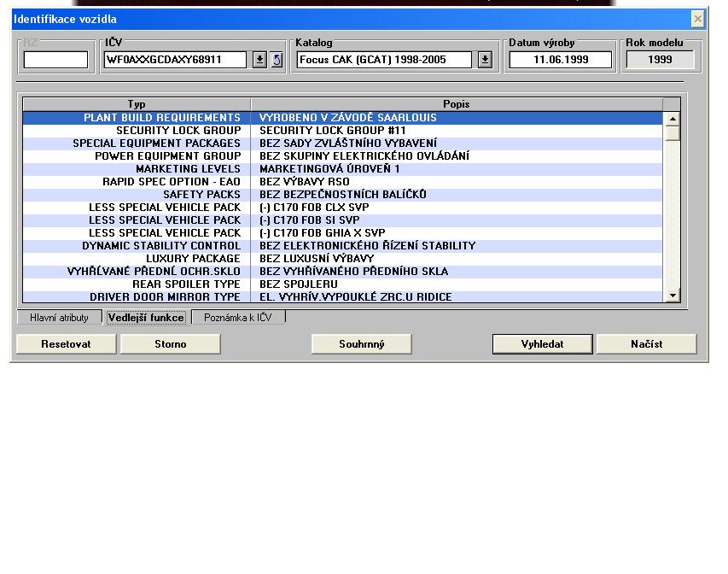Click the Souhrnný button

[362, 343]
